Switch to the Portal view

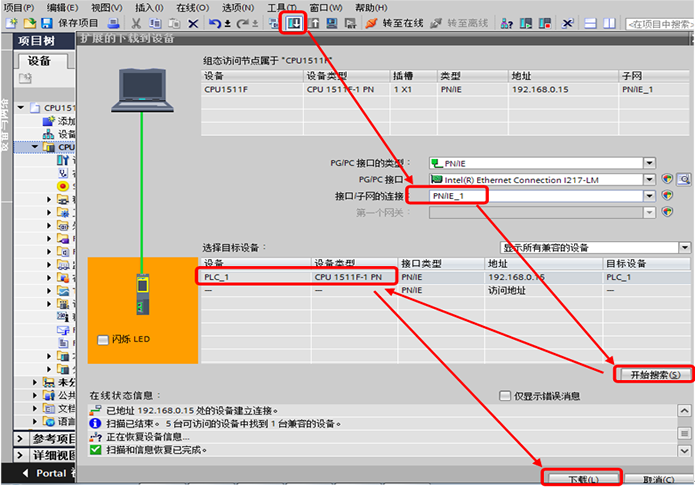point(47,473)
